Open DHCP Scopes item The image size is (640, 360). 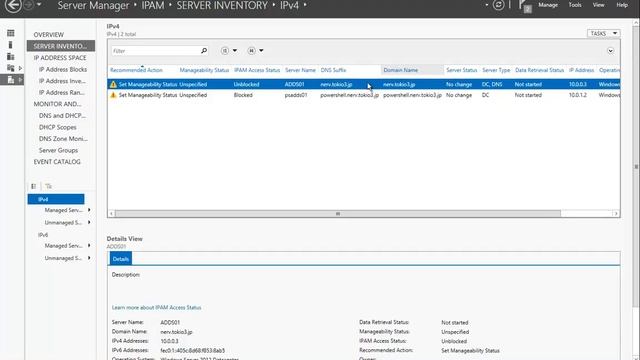[x=58, y=127]
